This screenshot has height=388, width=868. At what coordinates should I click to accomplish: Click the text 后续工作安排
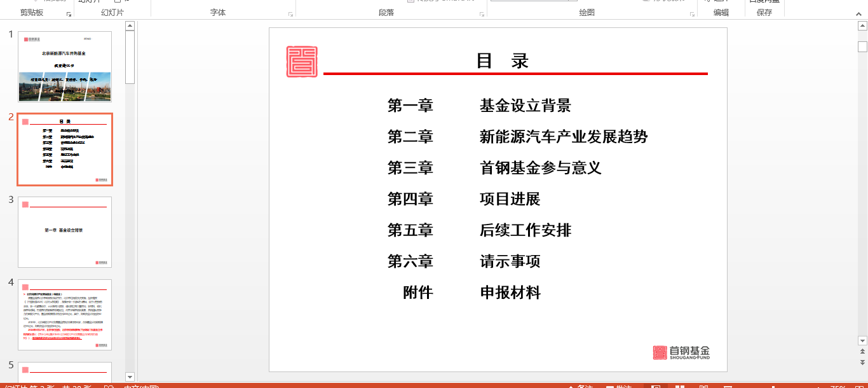[x=526, y=230]
